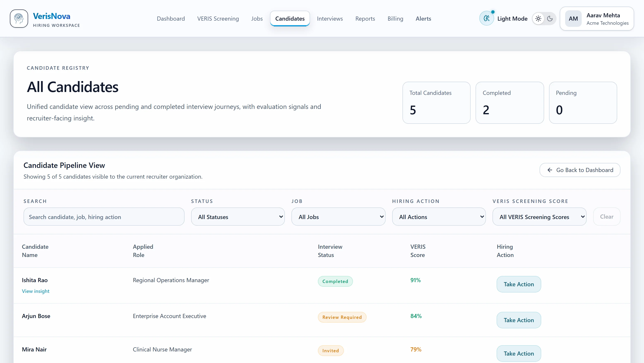Image resolution: width=644 pixels, height=363 pixels.
Task: Open the Aarav Mehta profile card
Action: pos(597,19)
